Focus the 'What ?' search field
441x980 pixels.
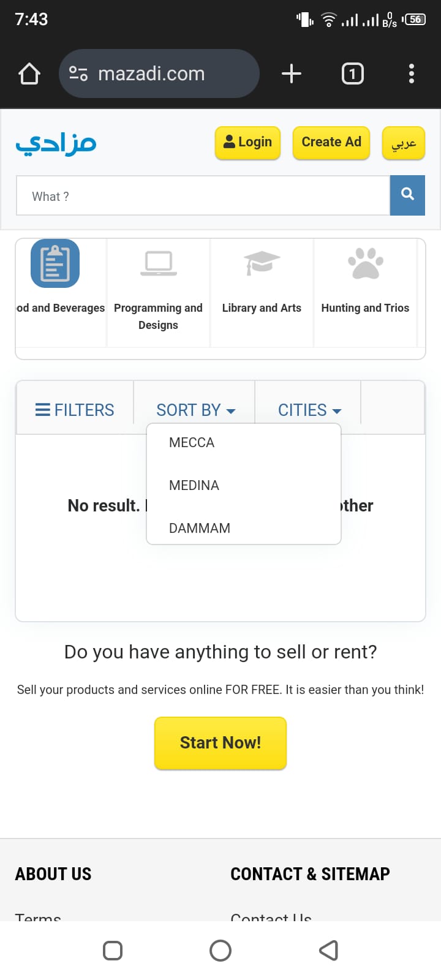pos(202,196)
